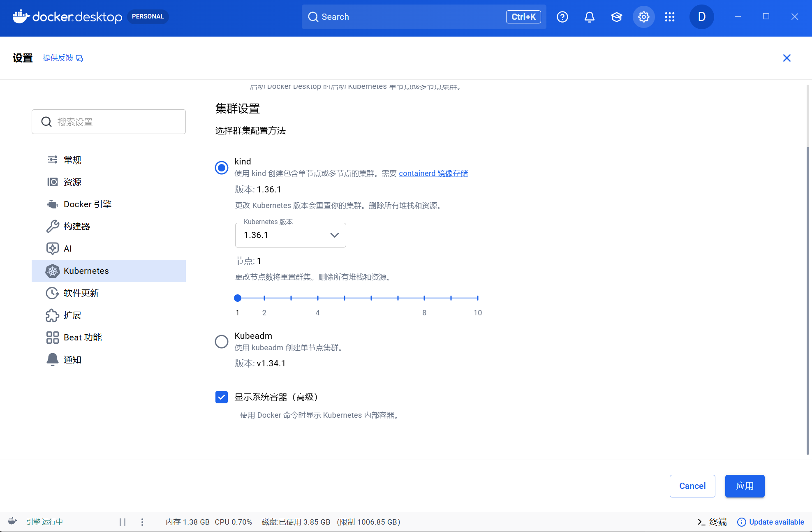Open the terminal panel in status bar
The height and width of the screenshot is (532, 812).
point(712,522)
